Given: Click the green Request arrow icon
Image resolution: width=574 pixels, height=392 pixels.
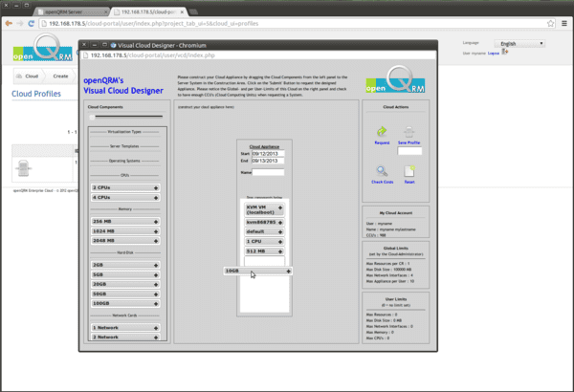Looking at the screenshot, I should pyautogui.click(x=382, y=131).
